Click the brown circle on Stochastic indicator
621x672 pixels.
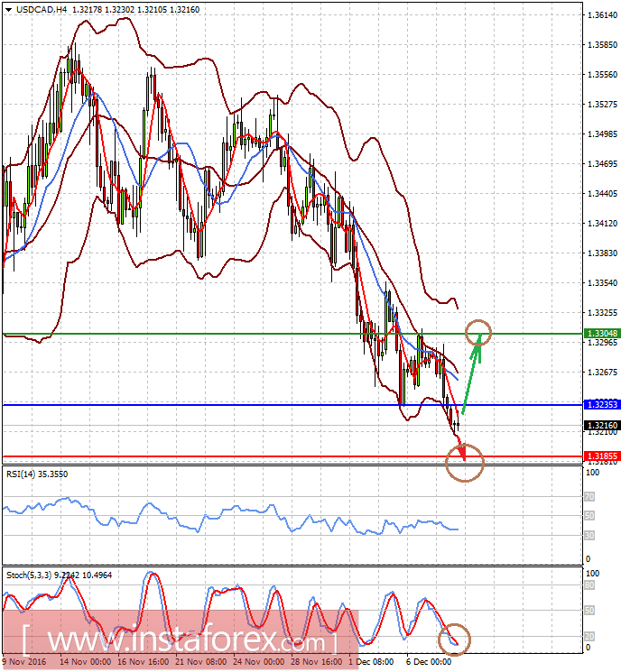click(x=454, y=640)
